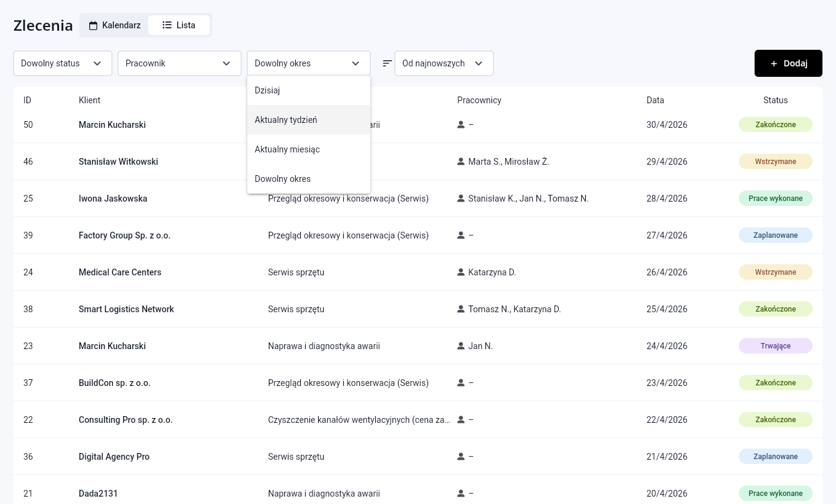Click the plus icon on Dodaj button
The image size is (836, 504).
(774, 63)
